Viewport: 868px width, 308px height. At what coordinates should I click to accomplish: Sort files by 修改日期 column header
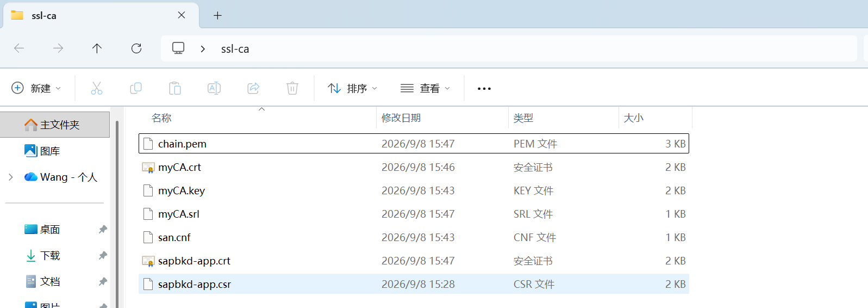pos(401,118)
